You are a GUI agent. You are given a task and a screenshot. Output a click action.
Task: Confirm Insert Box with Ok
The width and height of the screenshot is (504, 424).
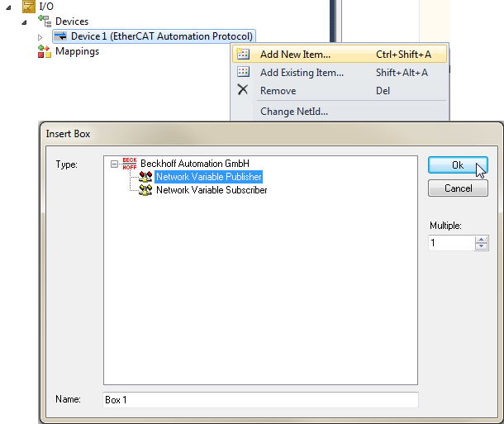tap(458, 165)
